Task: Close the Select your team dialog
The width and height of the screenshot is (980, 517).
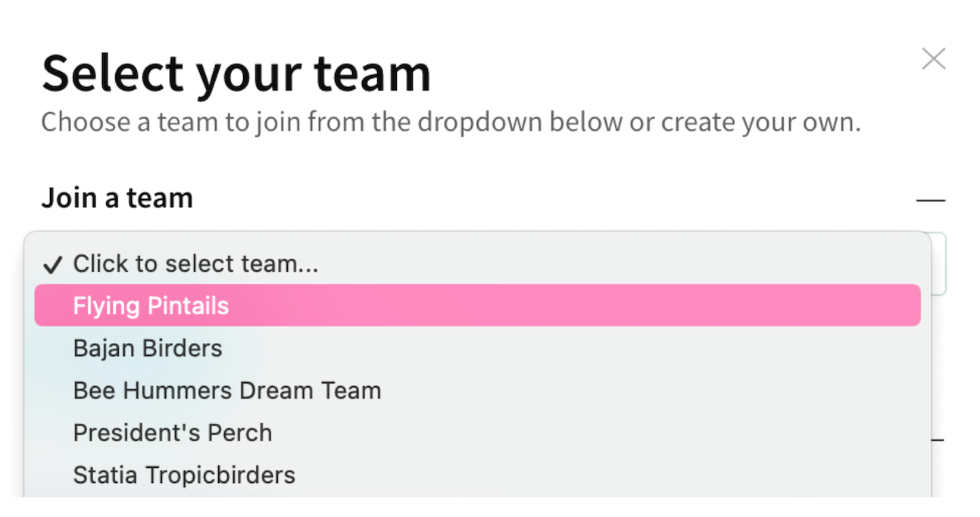Action: (x=933, y=59)
